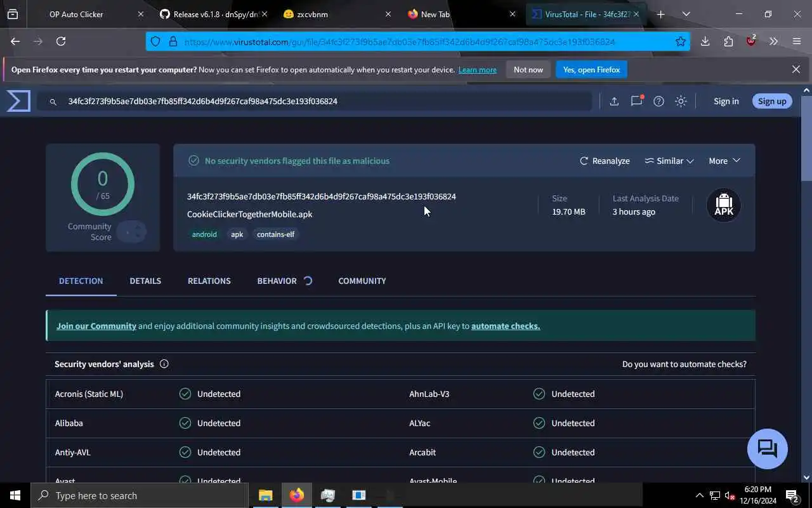This screenshot has height=508, width=812.
Task: Click the Acronis (Static ML) vendor row
Action: (223, 394)
